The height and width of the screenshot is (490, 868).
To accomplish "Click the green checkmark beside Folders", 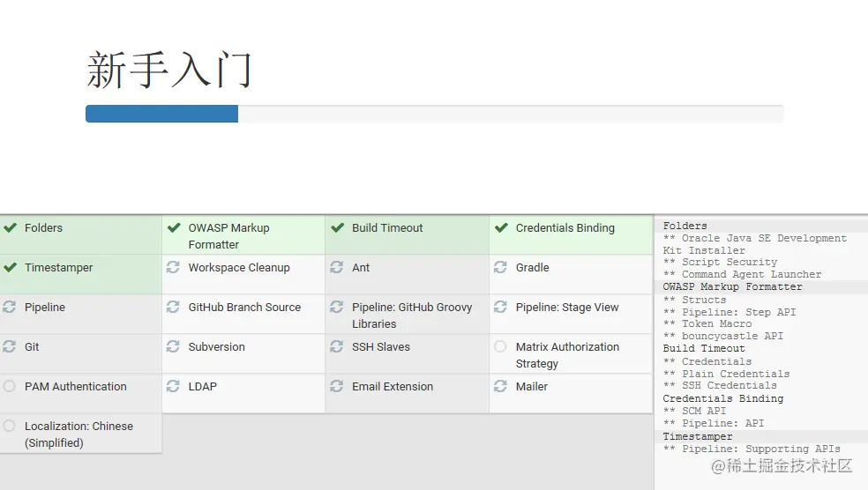I will pyautogui.click(x=10, y=228).
